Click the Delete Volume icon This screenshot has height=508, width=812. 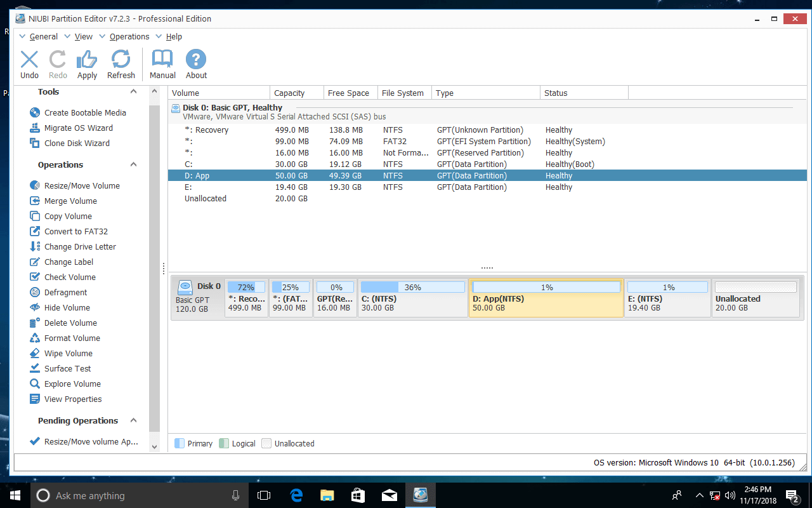35,323
